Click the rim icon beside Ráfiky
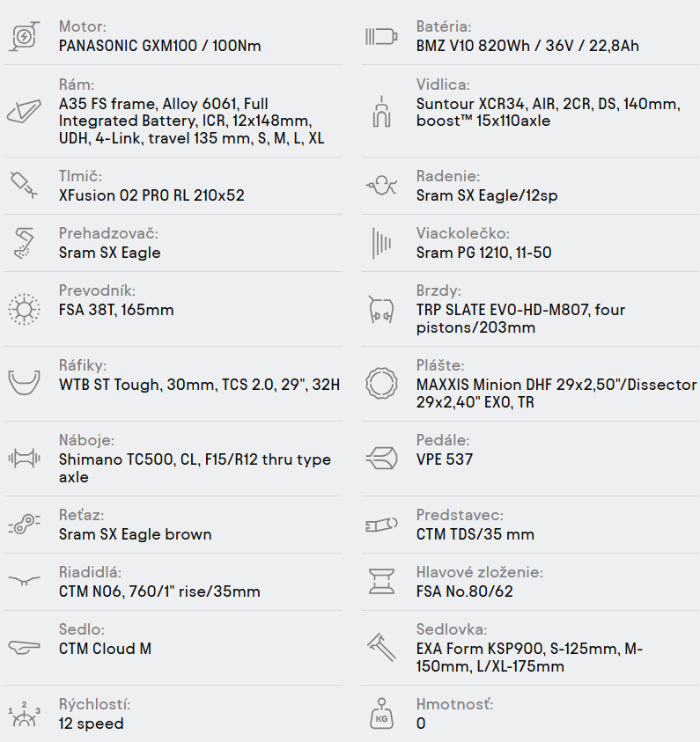 coord(24,382)
